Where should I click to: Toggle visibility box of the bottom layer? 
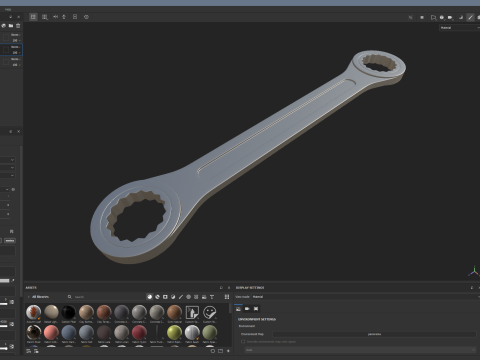6,62
